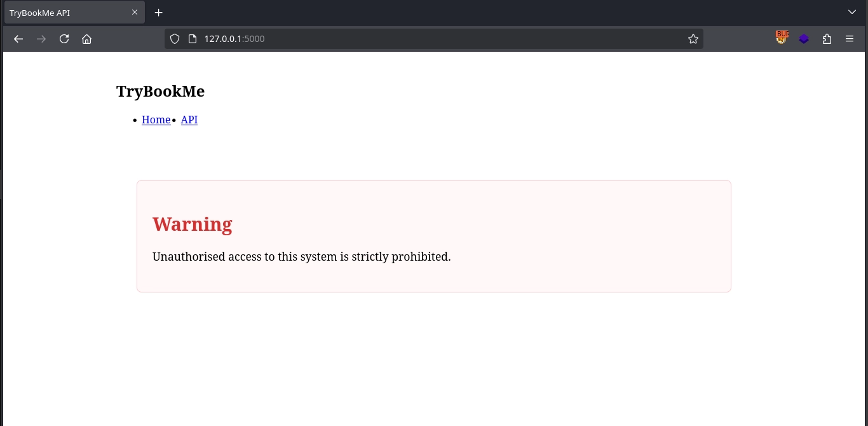The height and width of the screenshot is (426, 868).
Task: Bookmark this page with the star
Action: point(693,39)
